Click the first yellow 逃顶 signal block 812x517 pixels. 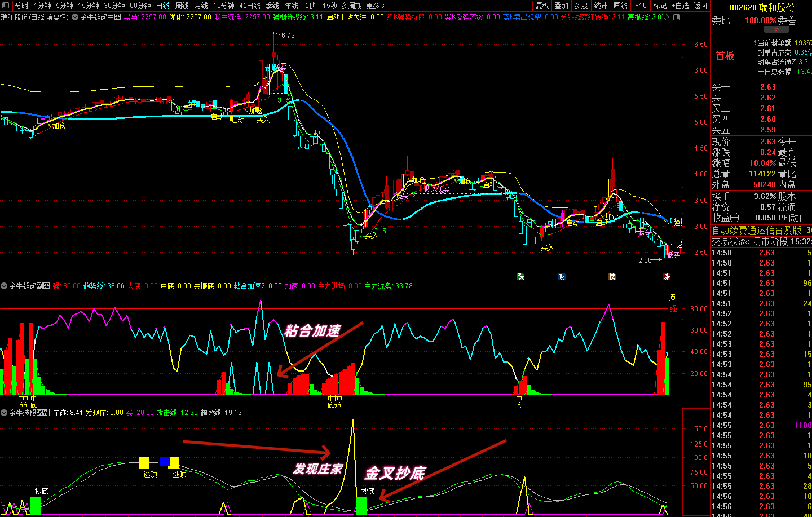(144, 463)
